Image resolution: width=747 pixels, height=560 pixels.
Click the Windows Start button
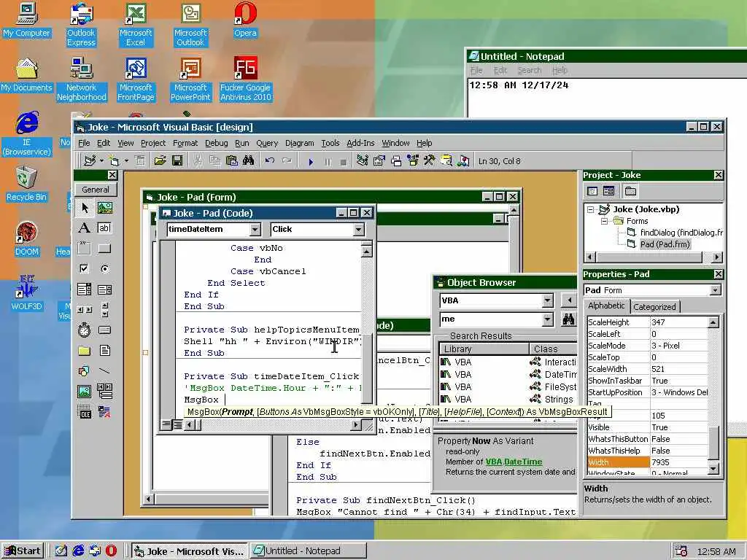click(x=23, y=551)
